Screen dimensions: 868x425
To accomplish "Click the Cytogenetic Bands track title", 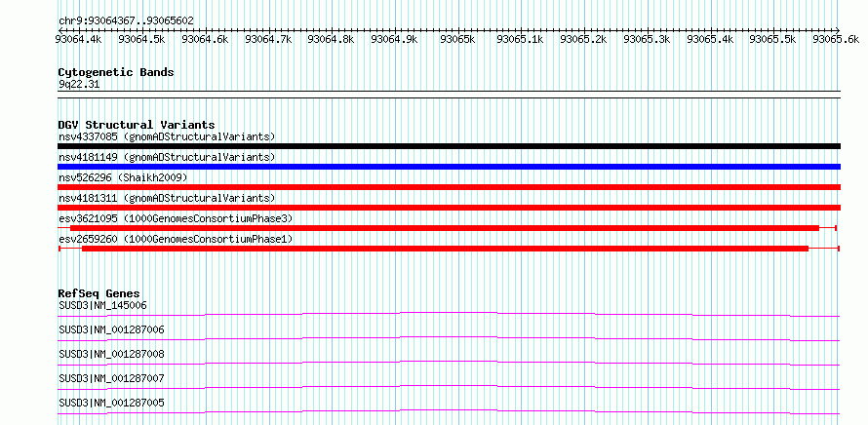I will [116, 72].
